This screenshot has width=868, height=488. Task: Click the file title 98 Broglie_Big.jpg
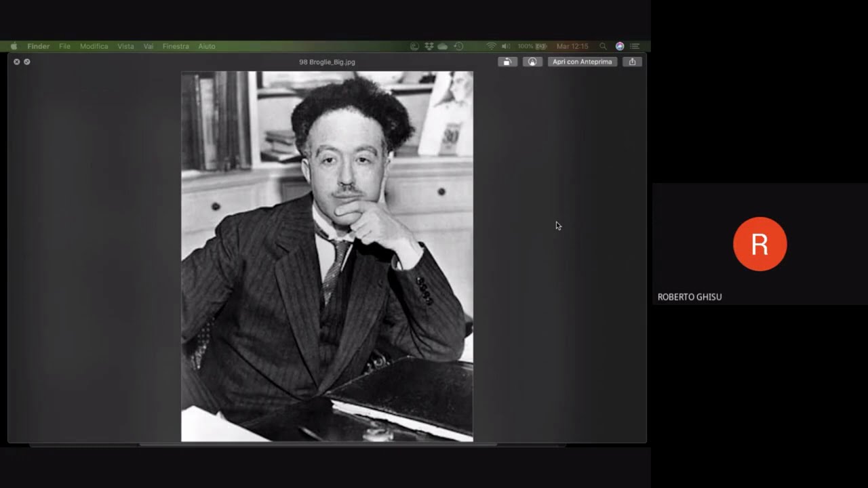tap(327, 62)
